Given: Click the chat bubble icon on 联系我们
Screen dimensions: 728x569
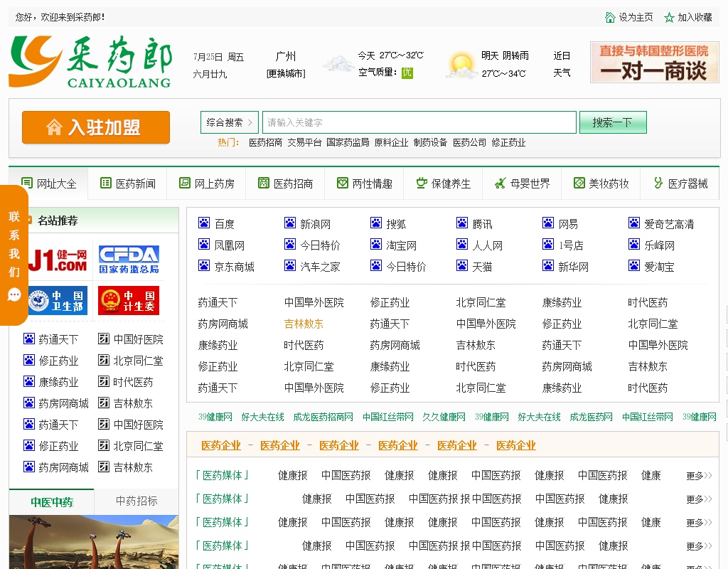Looking at the screenshot, I should pos(14,294).
